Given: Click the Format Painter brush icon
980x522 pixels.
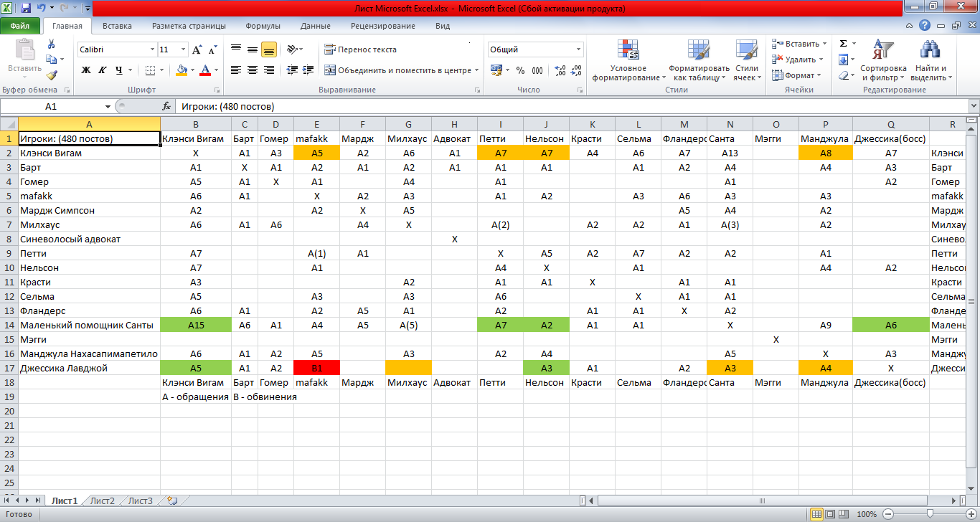Looking at the screenshot, I should pyautogui.click(x=52, y=75).
